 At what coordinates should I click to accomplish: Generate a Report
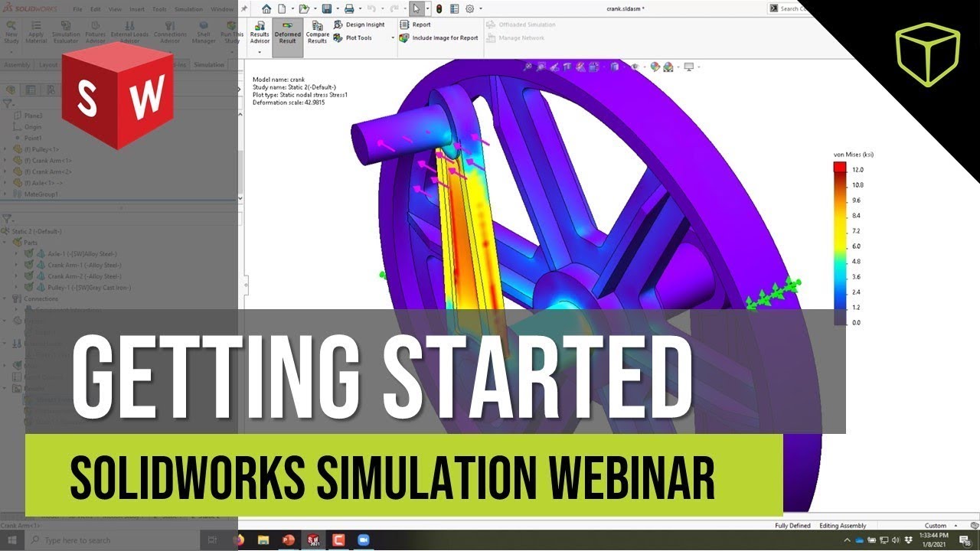click(x=416, y=24)
